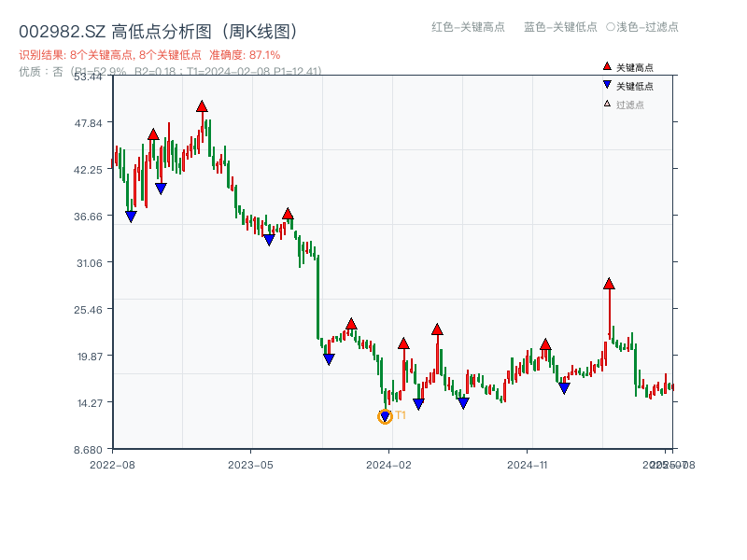Screen dimensions: 747x560
Task: Click the 2024-02 x-axis date label
Action: pyautogui.click(x=388, y=465)
